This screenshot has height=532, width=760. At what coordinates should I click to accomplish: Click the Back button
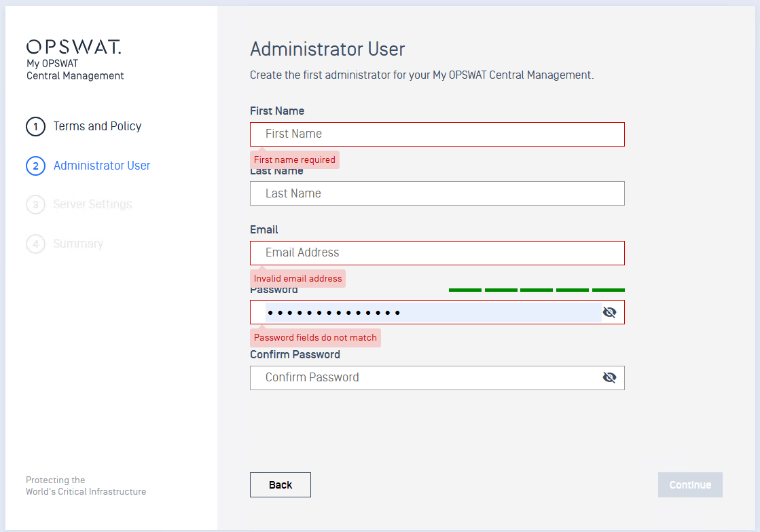[x=280, y=484]
